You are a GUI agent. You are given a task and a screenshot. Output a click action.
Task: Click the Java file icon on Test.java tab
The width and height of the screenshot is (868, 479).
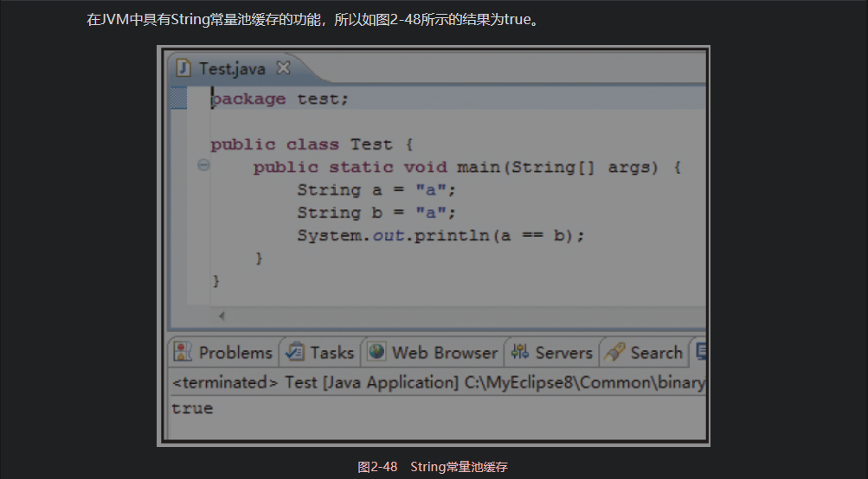click(x=183, y=68)
